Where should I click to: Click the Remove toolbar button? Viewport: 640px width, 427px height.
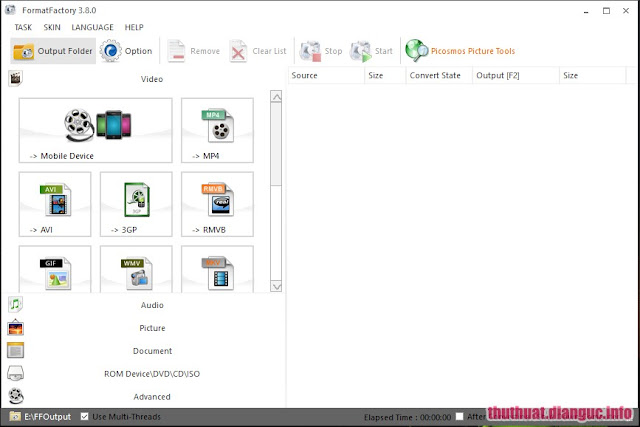[193, 51]
